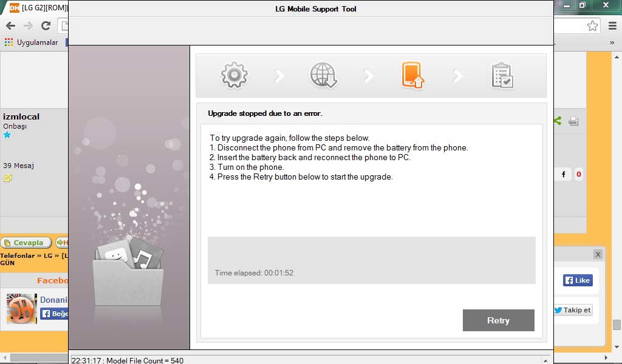The image size is (622, 364).
Task: Click the clipboard completion step icon
Action: [502, 75]
